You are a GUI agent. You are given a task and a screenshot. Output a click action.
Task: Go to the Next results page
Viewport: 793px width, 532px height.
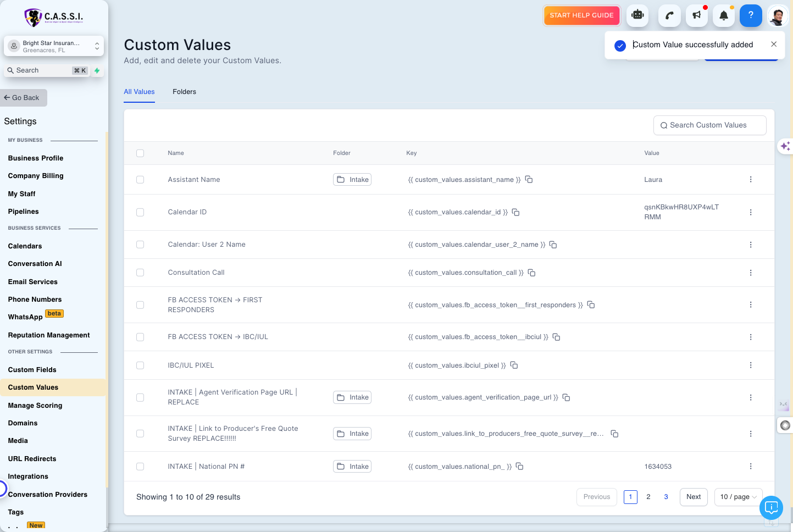[694, 497]
